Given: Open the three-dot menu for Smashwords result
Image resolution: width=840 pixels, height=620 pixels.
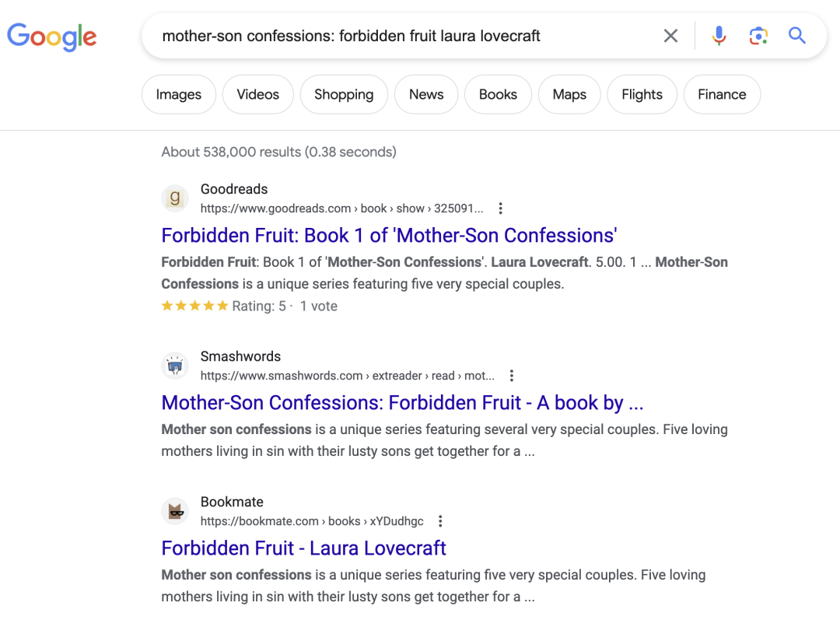Looking at the screenshot, I should [x=512, y=376].
